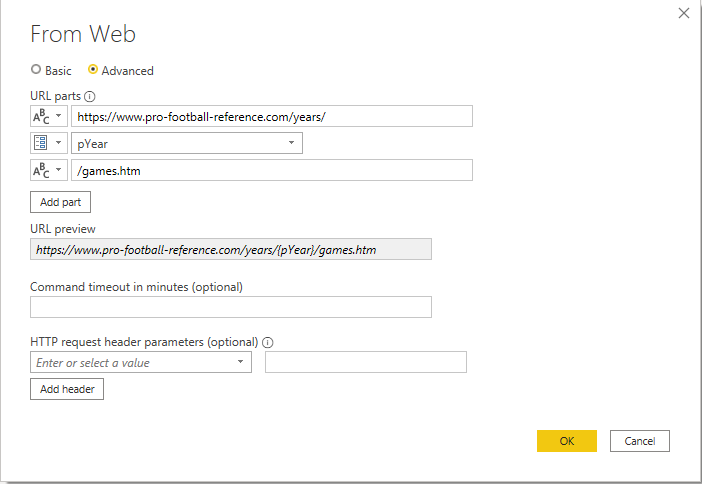The height and width of the screenshot is (484, 702).
Task: Focus the Command timeout in minutes field
Action: click(x=231, y=307)
